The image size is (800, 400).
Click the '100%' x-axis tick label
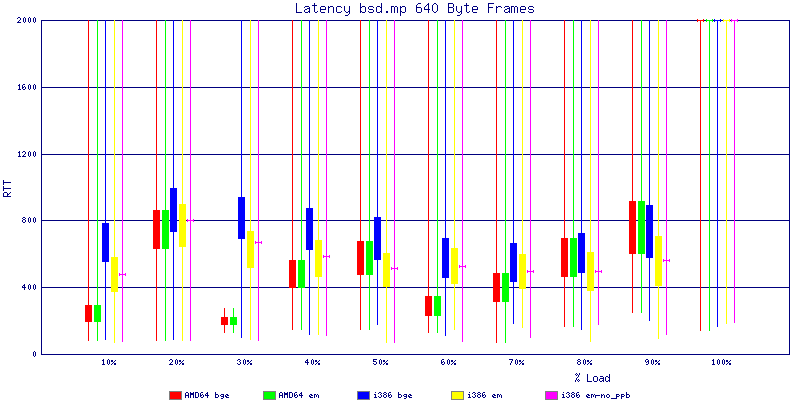tap(721, 362)
